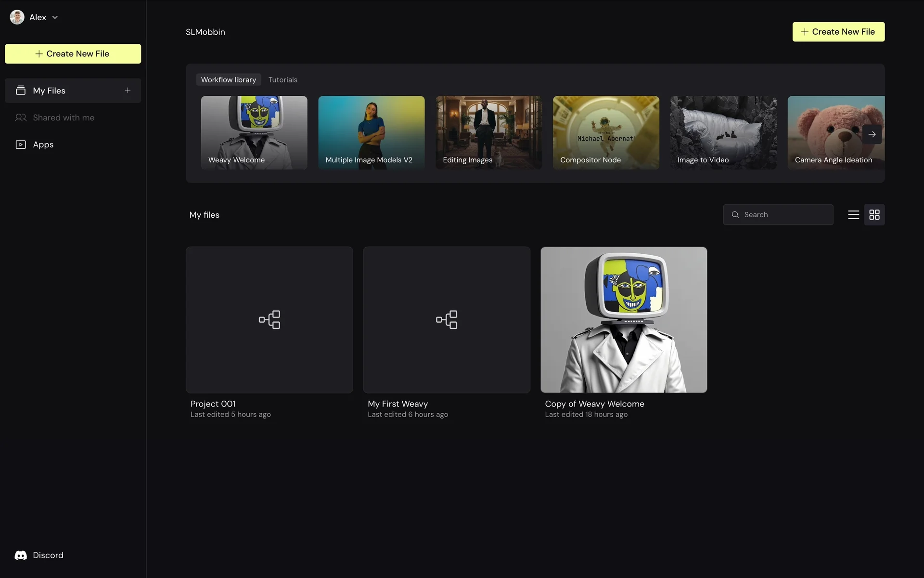924x578 pixels.
Task: Focus the My files Search field
Action: (784, 215)
